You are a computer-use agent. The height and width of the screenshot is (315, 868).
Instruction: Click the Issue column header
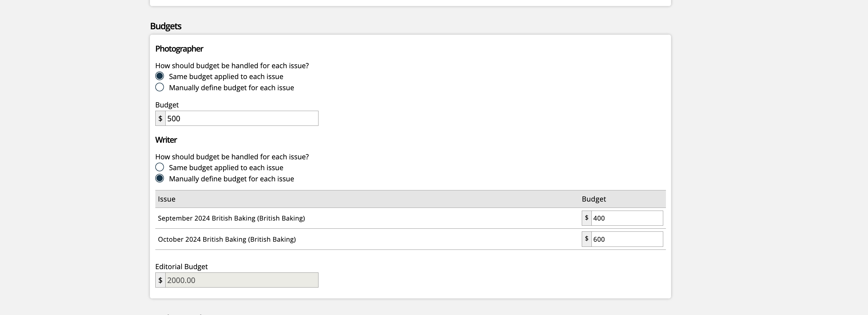point(166,199)
